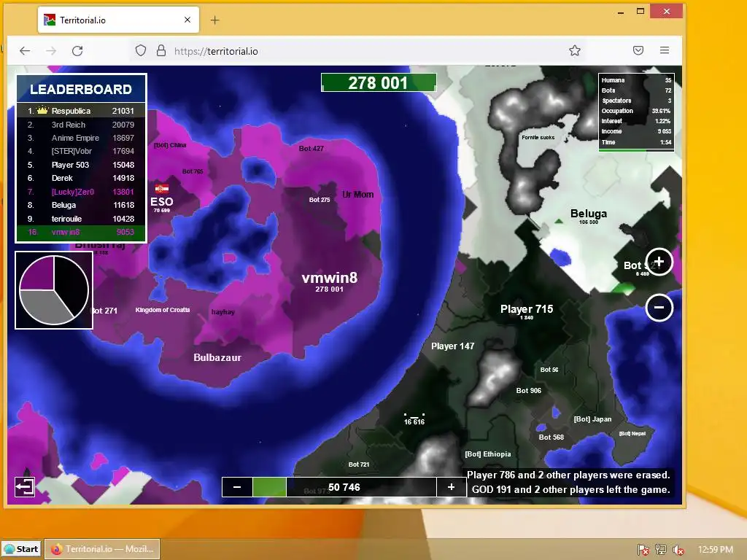The image size is (747, 560).
Task: Click the 12:59 PM taskbar clock
Action: pos(716,550)
